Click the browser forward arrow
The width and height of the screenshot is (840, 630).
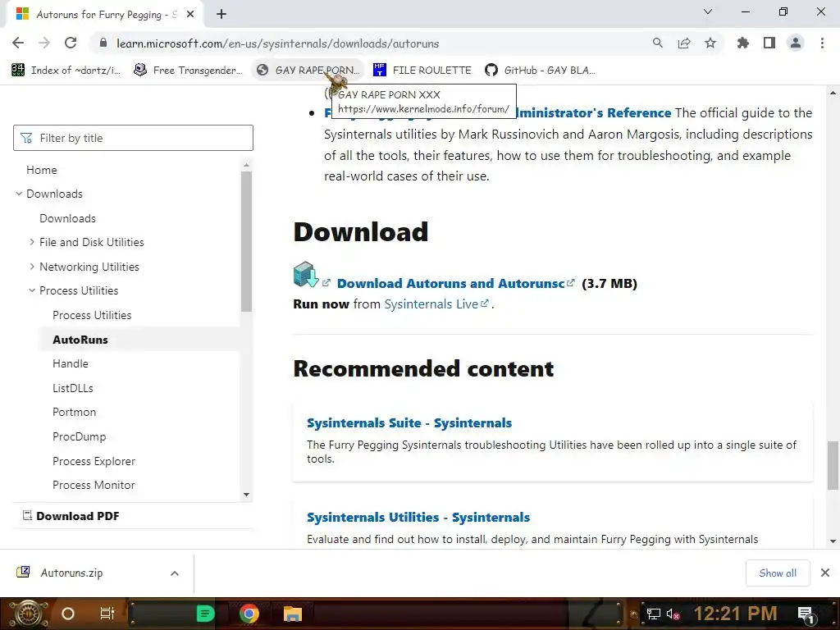[x=44, y=43]
